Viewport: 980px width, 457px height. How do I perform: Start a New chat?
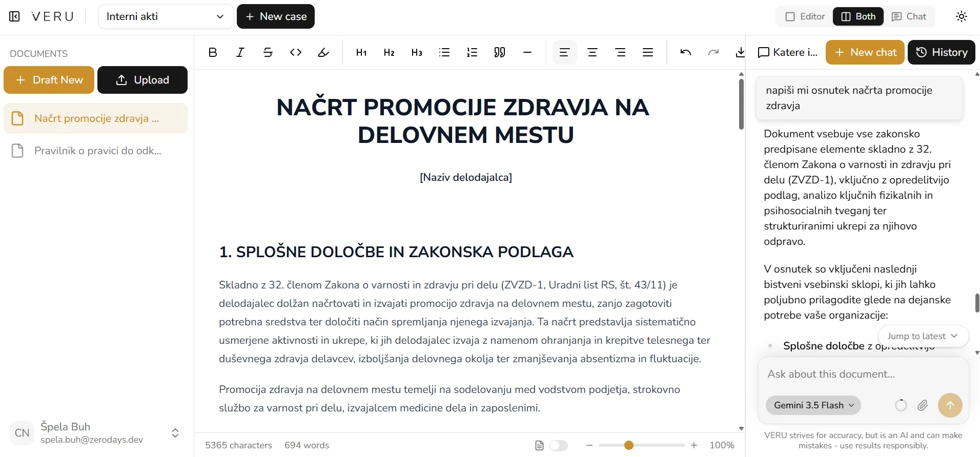865,52
